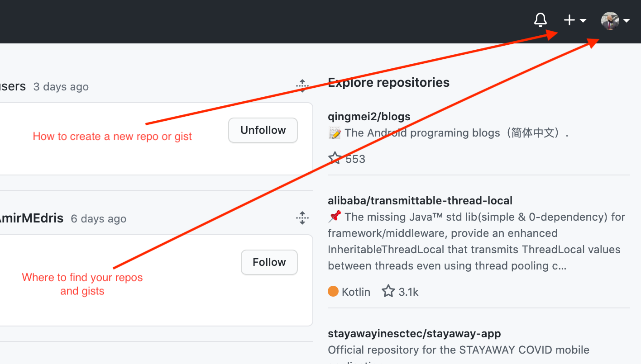Open the AmirMEdris user profile link
641x364 pixels.
click(32, 218)
